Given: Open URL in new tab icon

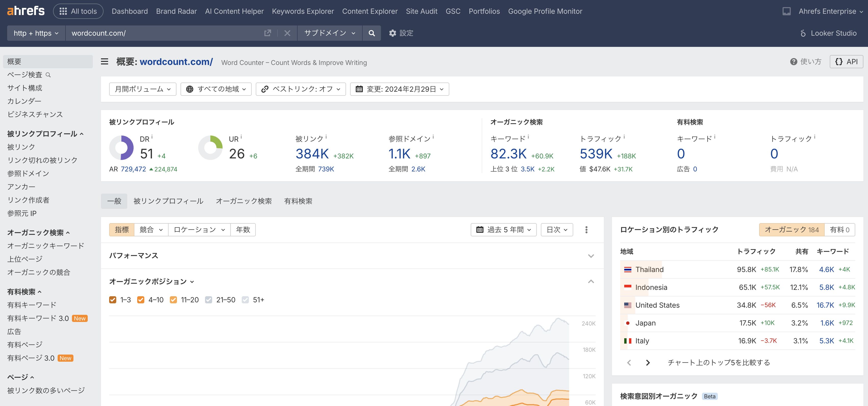Looking at the screenshot, I should pyautogui.click(x=267, y=33).
